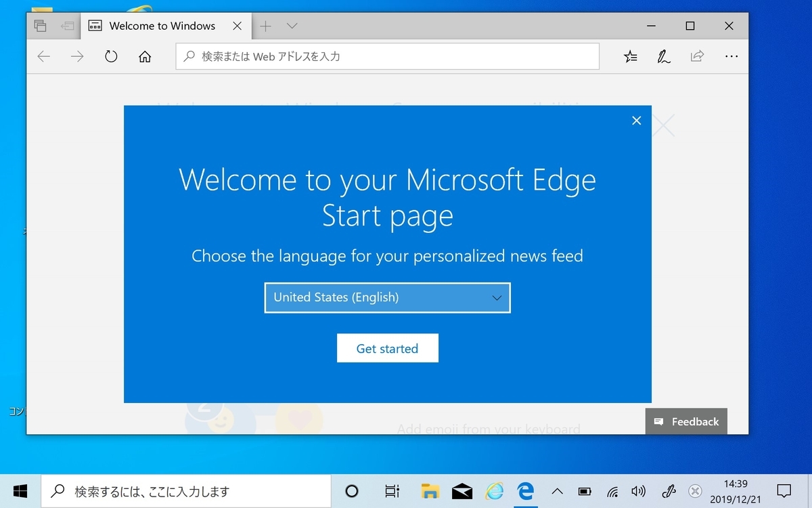Screen dimensions: 812x508
Task: Click the Edge forward navigation arrow
Action: point(77,57)
